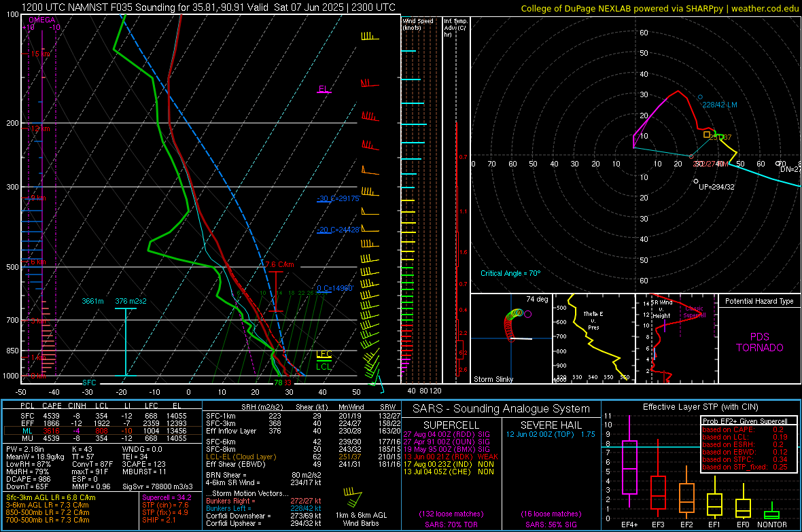
Task: Select the LFC level label on skew-T
Action: coord(324,354)
